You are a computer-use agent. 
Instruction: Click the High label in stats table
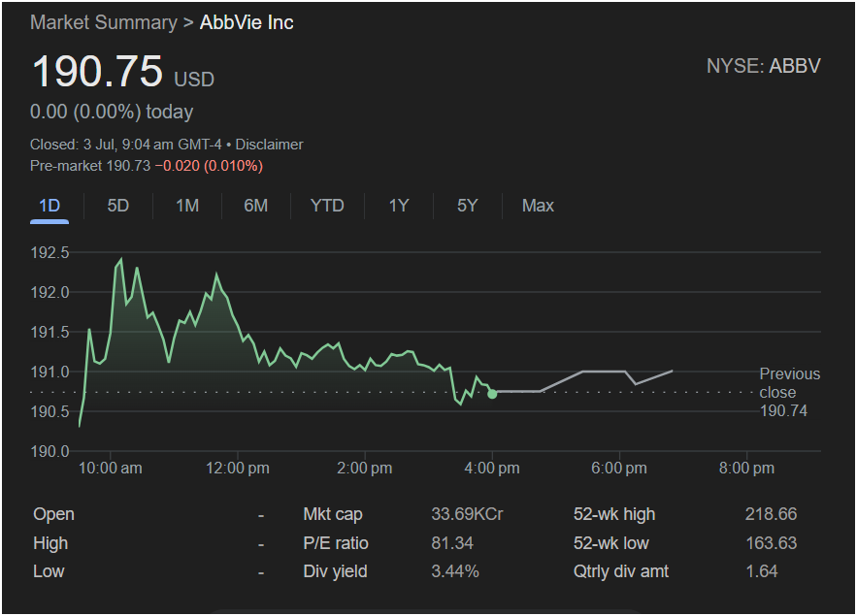[x=50, y=543]
